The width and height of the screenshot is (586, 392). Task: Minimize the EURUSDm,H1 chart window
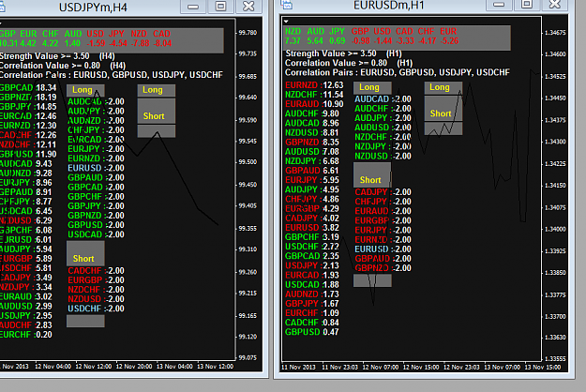(x=499, y=5)
